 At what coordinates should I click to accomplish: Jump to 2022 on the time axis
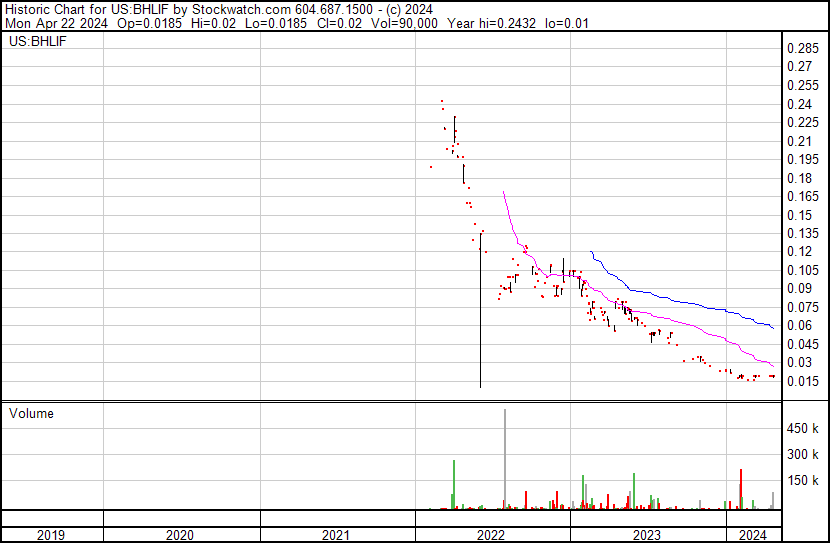tap(492, 535)
